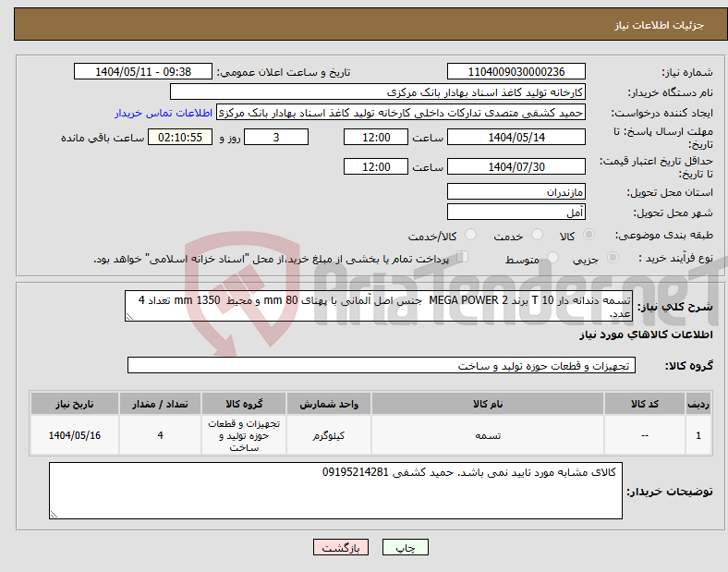Click the شرح کلی نیاز description textarea
This screenshot has height=572, width=728.
pyautogui.click(x=379, y=306)
